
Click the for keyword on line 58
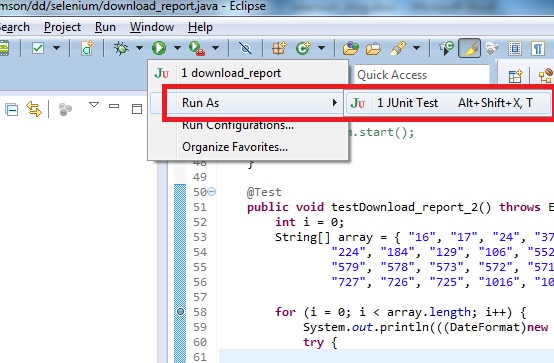pos(285,312)
